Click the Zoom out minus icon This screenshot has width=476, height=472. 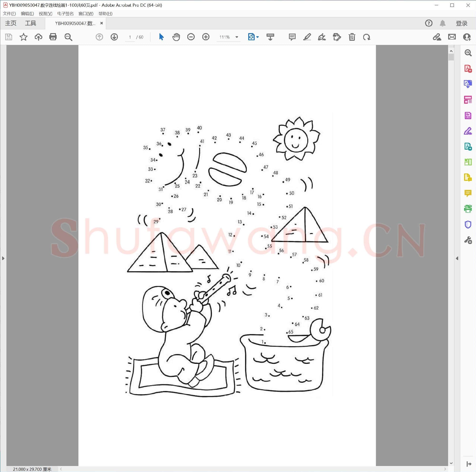[191, 37]
